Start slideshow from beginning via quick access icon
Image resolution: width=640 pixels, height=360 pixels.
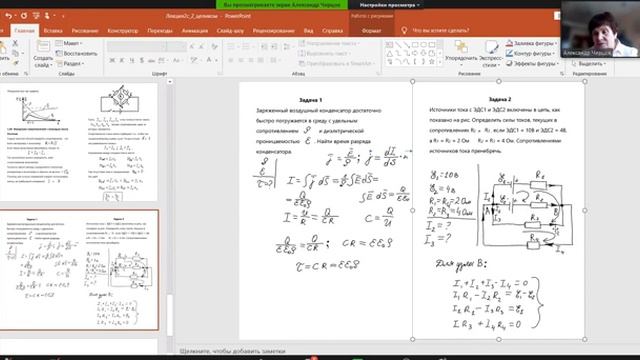click(36, 16)
